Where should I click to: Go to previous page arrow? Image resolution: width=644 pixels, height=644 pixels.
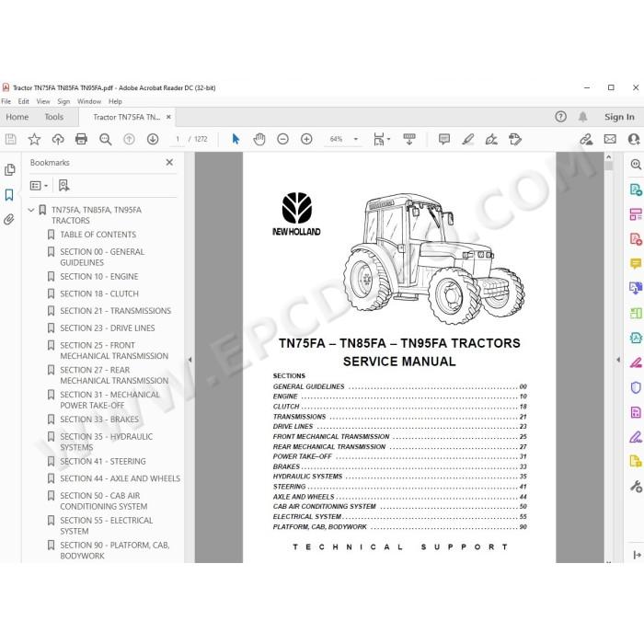(129, 139)
